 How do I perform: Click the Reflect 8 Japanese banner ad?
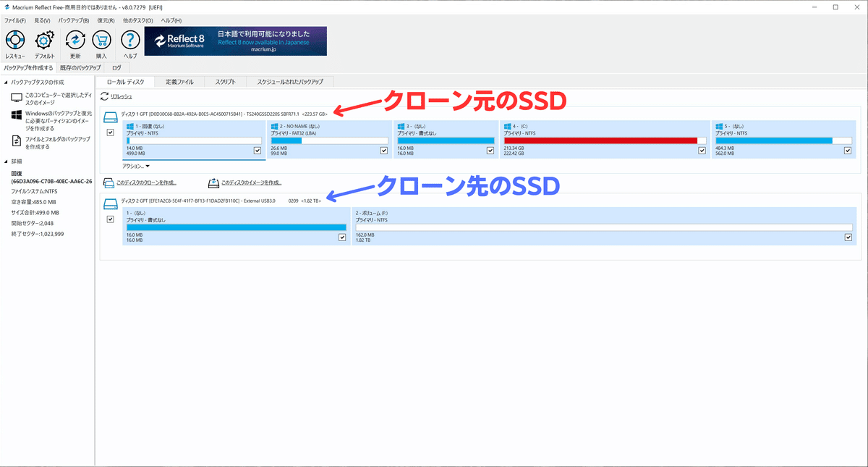pyautogui.click(x=236, y=41)
